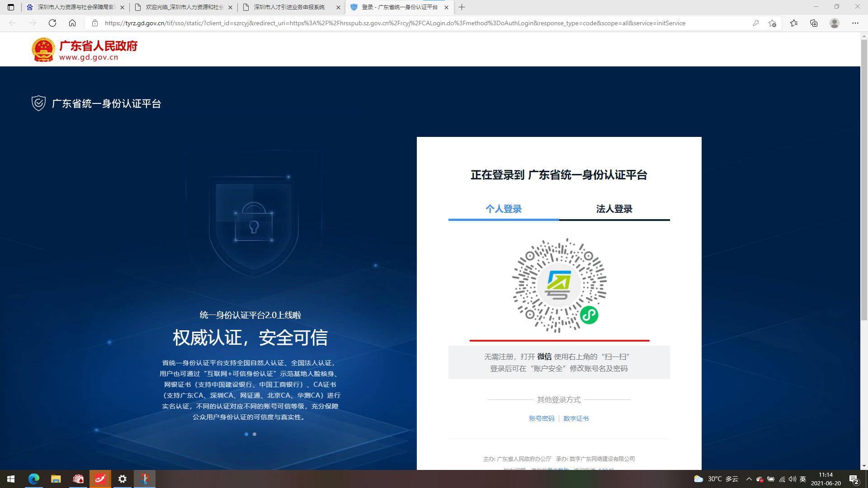
Task: Click the saved passwords key icon
Action: coord(755,23)
